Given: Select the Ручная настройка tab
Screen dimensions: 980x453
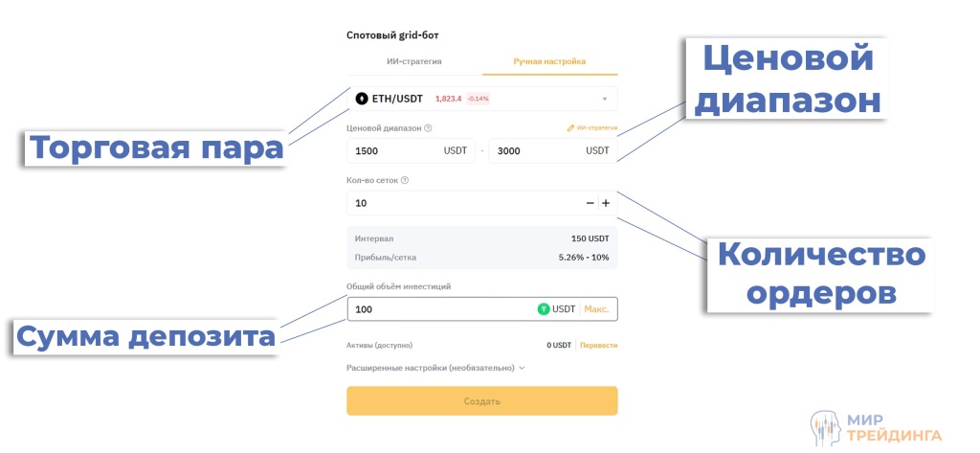Looking at the screenshot, I should (549, 62).
